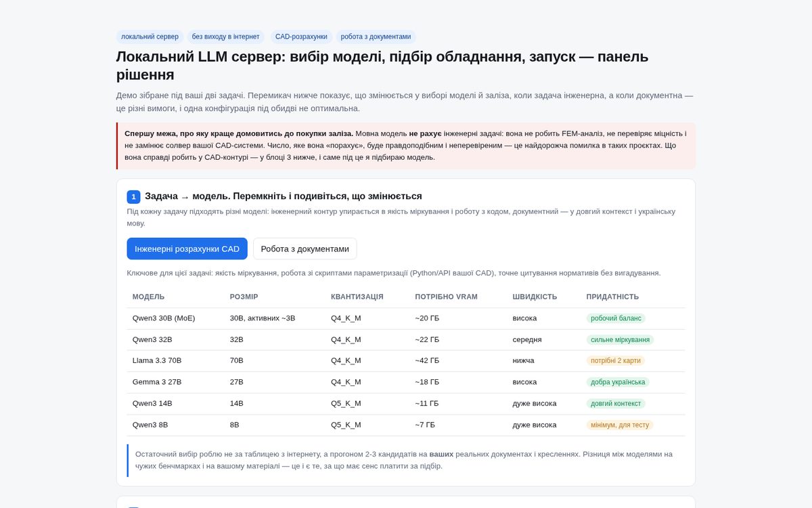Select the «Llama 3.3 70B» model cell

[157, 360]
